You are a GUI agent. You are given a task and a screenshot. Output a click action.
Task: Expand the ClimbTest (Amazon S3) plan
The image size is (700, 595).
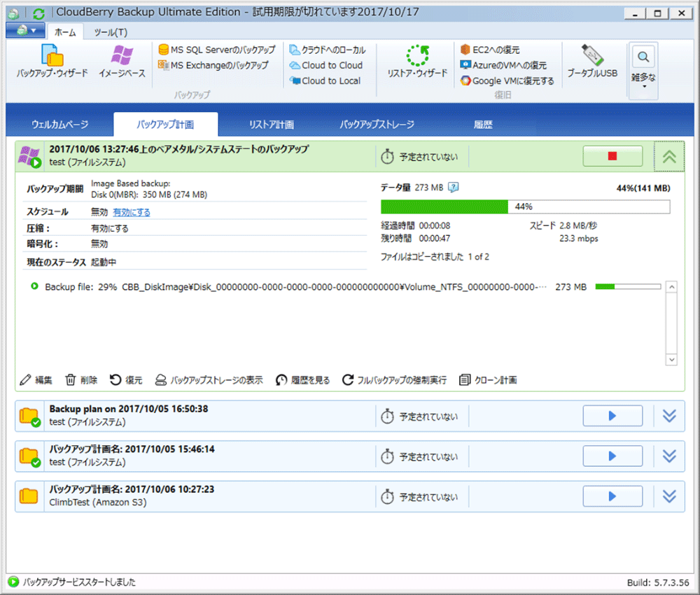(668, 496)
